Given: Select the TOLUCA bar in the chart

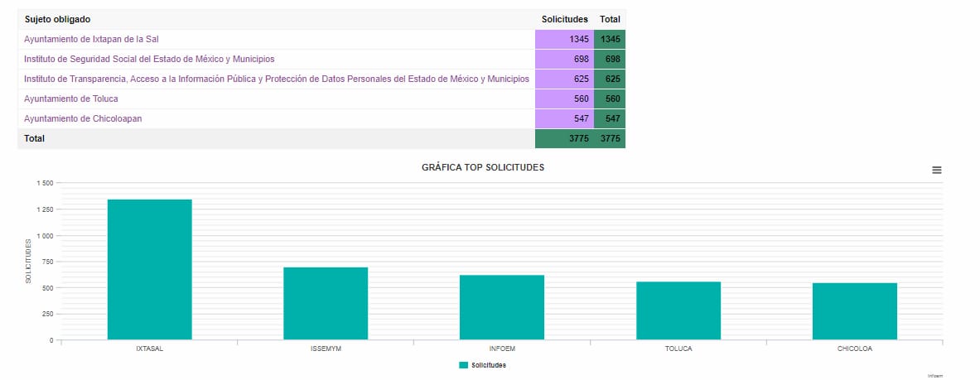Looking at the screenshot, I should [x=678, y=310].
